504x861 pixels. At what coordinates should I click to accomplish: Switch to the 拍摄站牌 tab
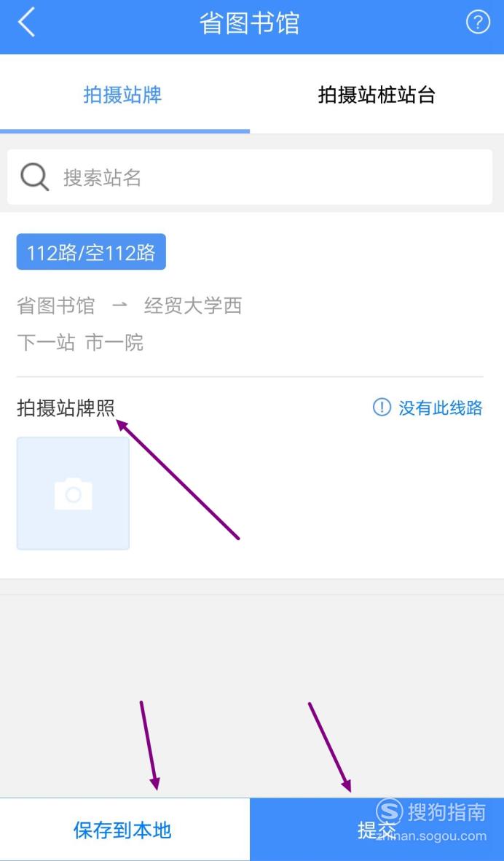click(123, 95)
